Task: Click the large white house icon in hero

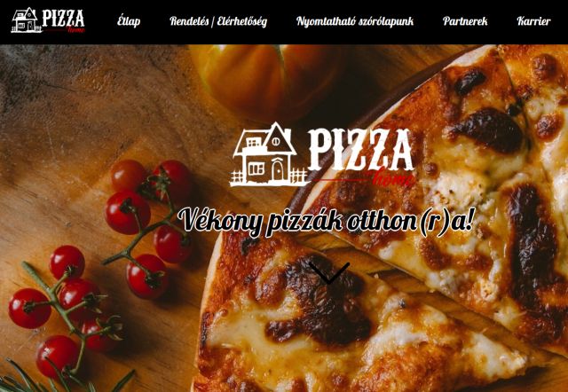Action: (269, 154)
